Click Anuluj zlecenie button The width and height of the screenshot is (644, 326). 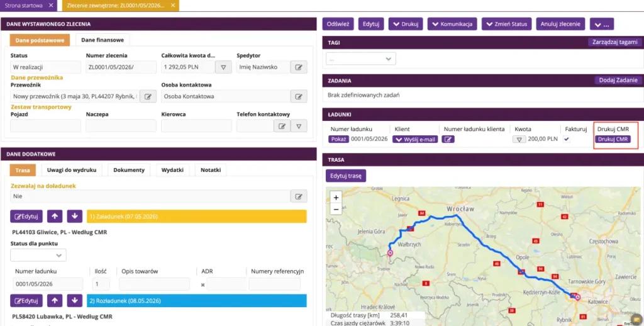pos(560,24)
